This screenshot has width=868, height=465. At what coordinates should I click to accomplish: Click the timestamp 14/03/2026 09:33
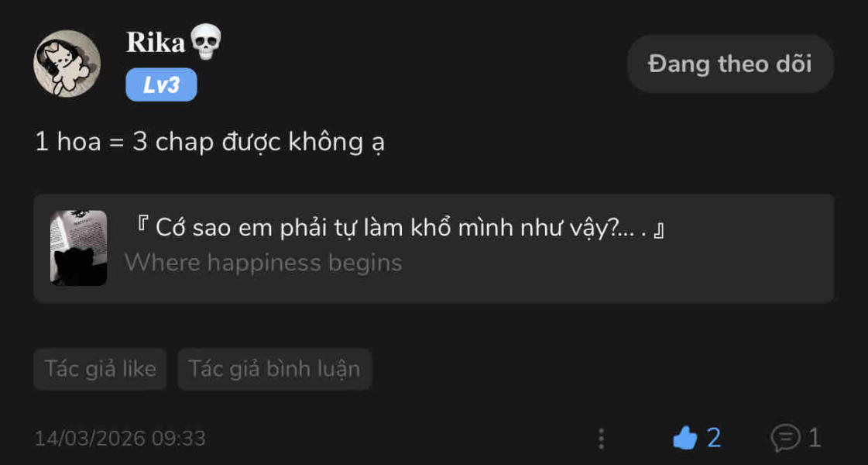coord(120,439)
